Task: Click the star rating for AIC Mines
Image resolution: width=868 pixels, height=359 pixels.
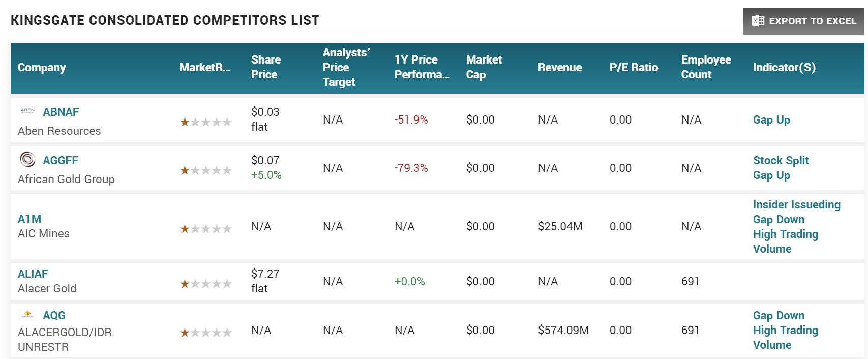Action: (206, 229)
